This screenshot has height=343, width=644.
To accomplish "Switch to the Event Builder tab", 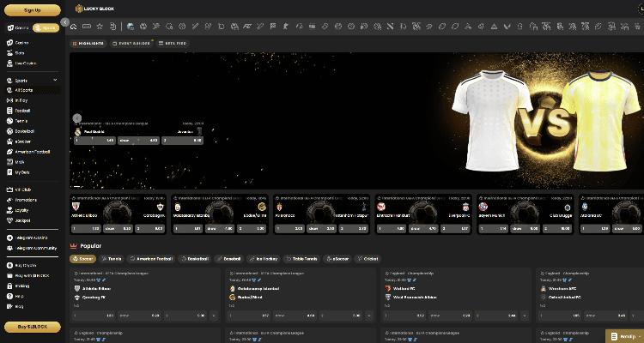I will click(x=133, y=42).
